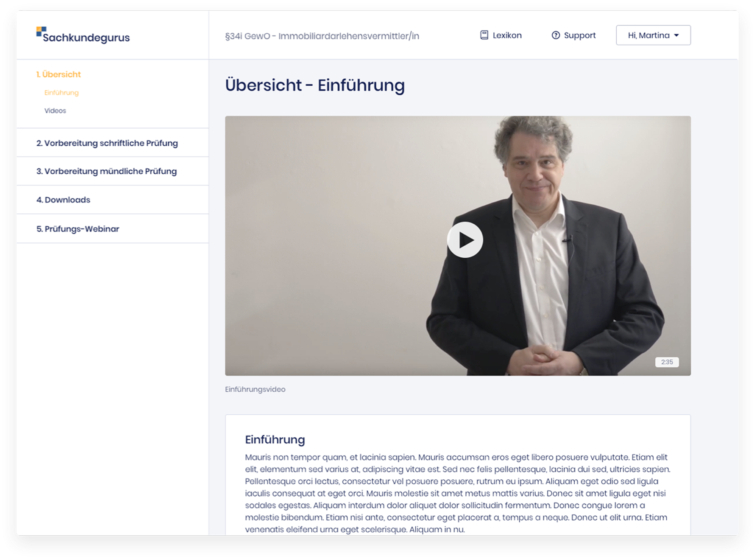Viewport: 756px width, 560px height.
Task: Click the Support question mark icon
Action: coord(555,35)
